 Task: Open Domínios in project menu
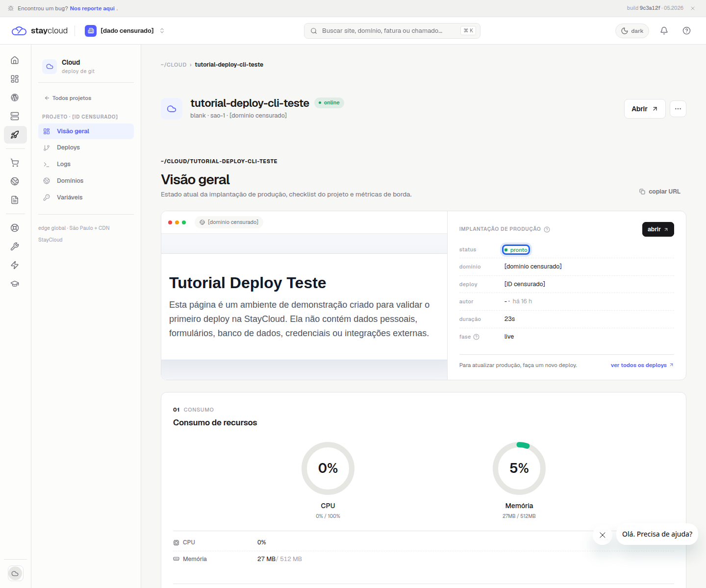[x=86, y=181]
